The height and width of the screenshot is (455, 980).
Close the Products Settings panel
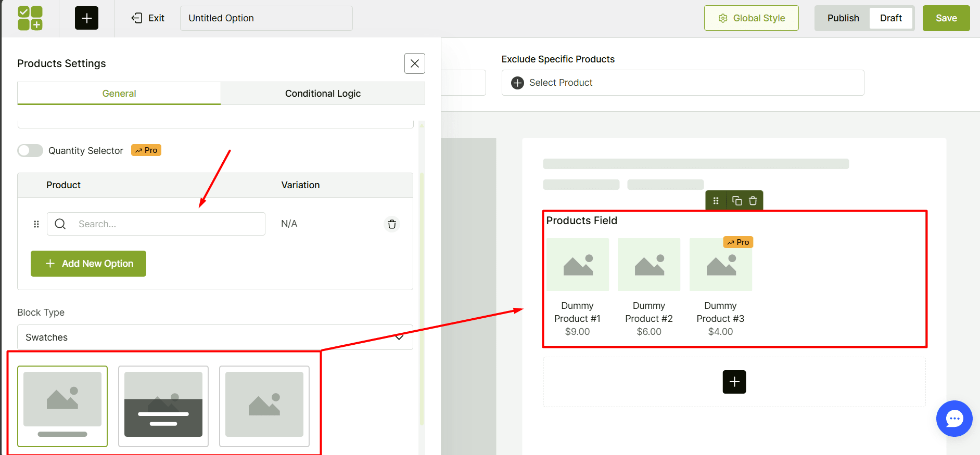pos(415,63)
